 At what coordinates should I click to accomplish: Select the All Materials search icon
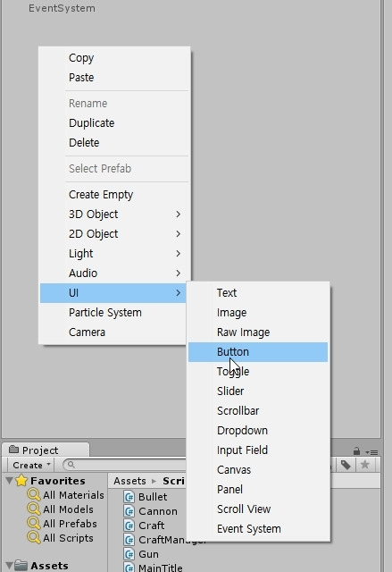[34, 494]
